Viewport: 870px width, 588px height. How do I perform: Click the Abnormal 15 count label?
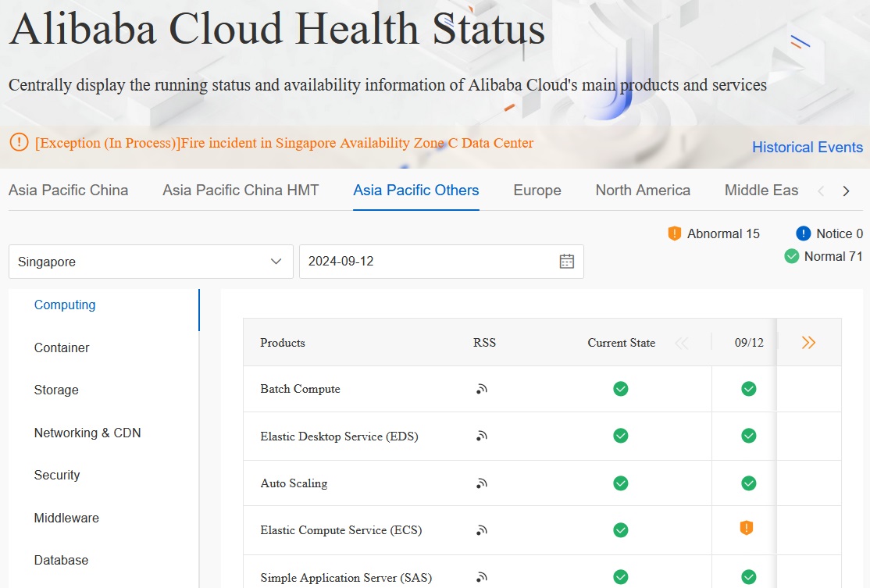[x=723, y=233]
